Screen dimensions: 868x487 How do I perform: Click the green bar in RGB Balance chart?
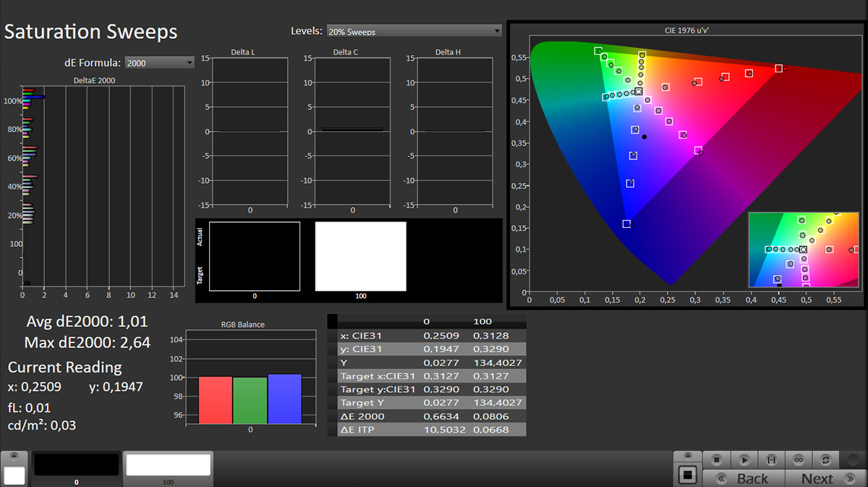tap(250, 400)
